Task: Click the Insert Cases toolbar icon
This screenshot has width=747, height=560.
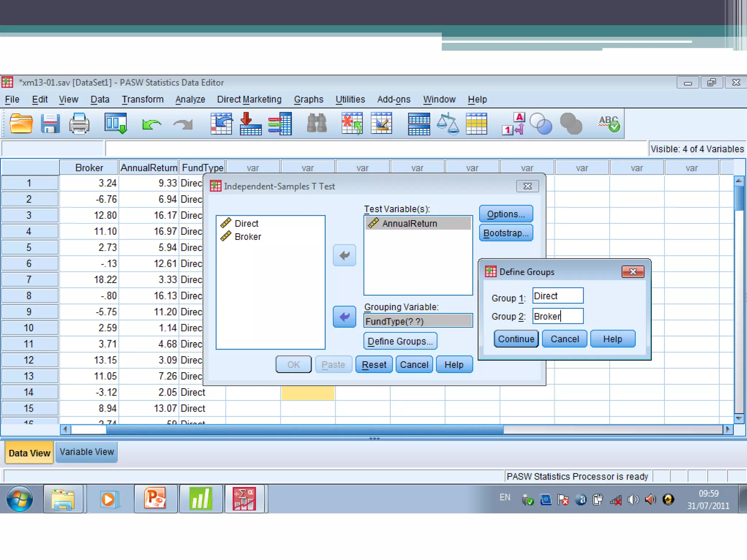Action: pyautogui.click(x=352, y=124)
